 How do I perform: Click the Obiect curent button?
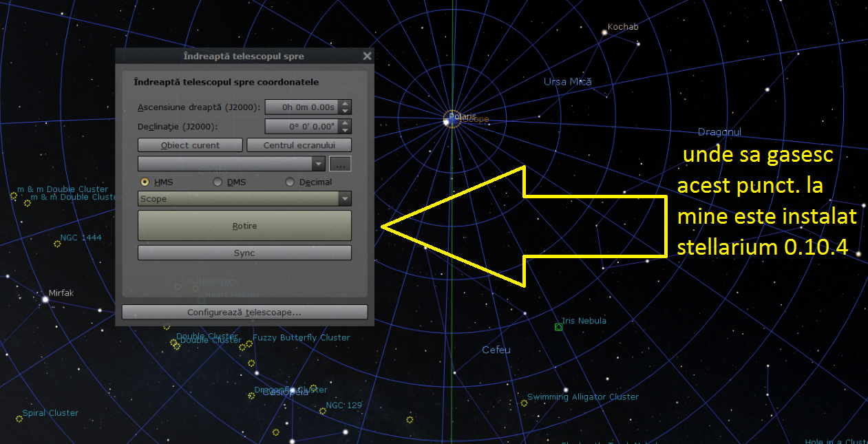(x=190, y=145)
